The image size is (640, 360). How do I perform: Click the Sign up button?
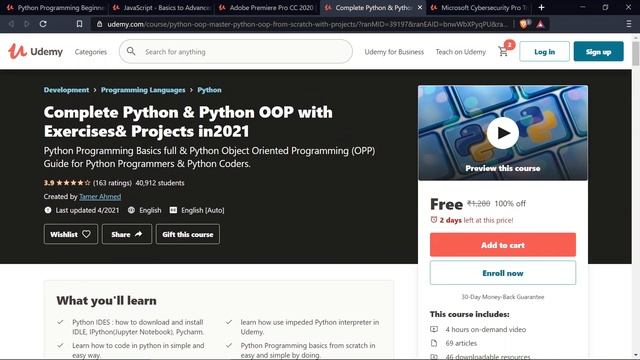coord(598,51)
